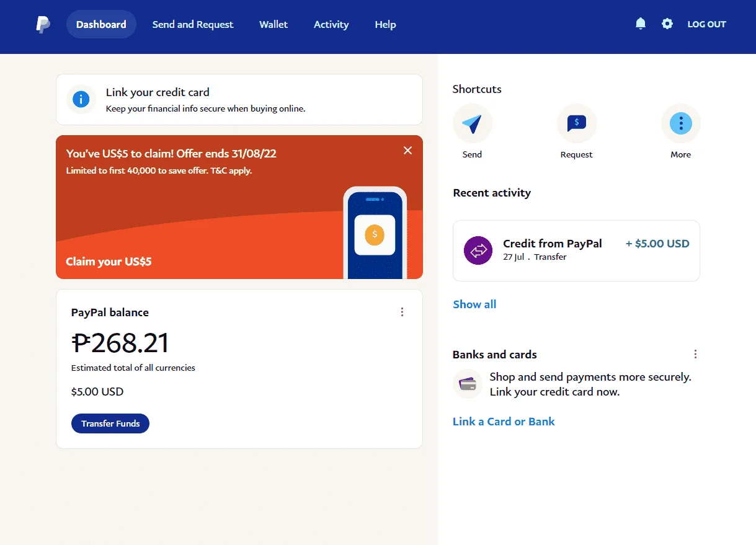Open the Banks and cards options menu
This screenshot has width=756, height=545.
tap(695, 354)
